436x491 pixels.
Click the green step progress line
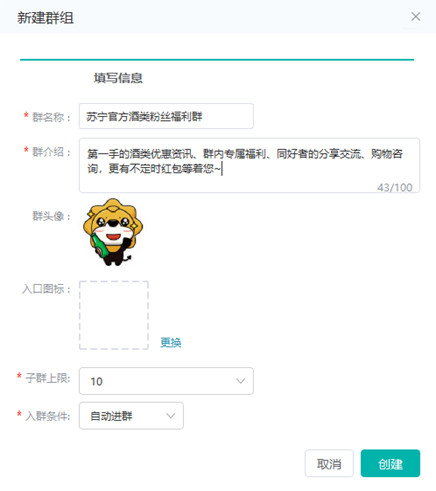tap(217, 60)
